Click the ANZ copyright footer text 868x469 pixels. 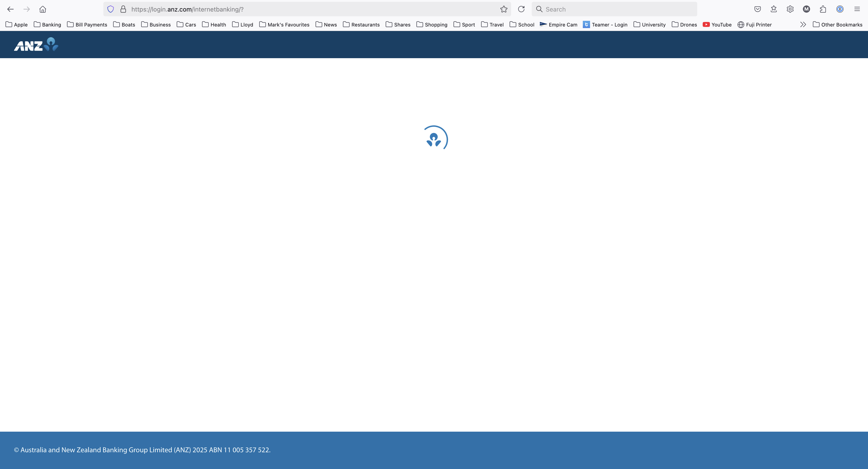point(142,450)
